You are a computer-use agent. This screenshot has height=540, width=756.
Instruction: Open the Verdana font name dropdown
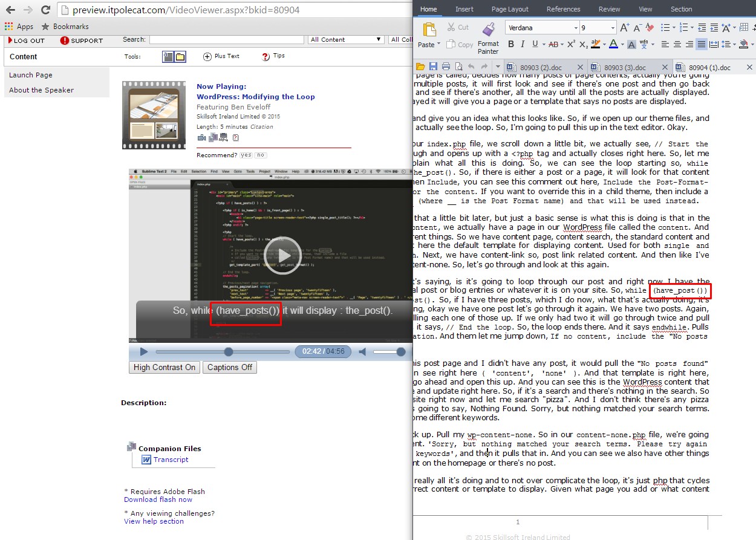coord(576,28)
